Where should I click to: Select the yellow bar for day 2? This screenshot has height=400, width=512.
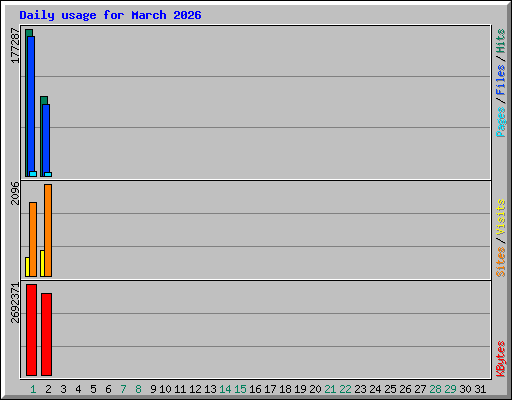point(42,263)
